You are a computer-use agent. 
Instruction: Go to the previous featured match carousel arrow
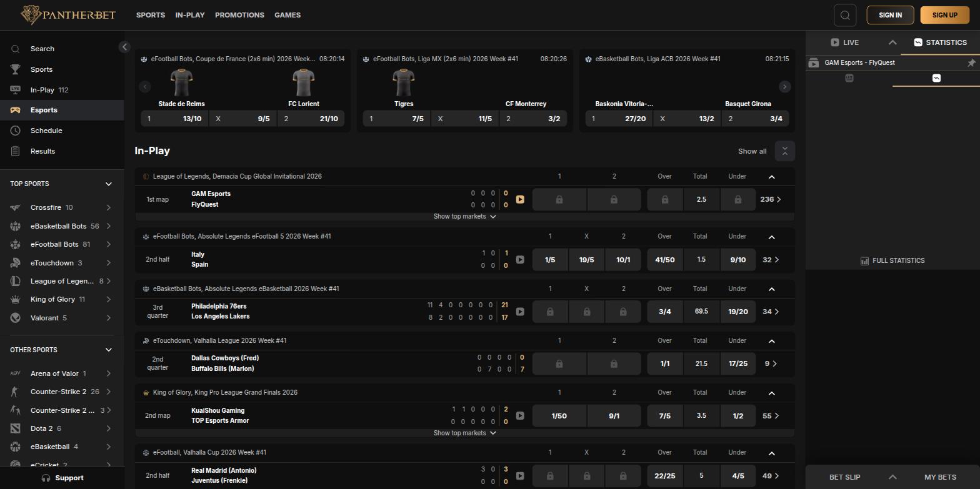pyautogui.click(x=145, y=87)
